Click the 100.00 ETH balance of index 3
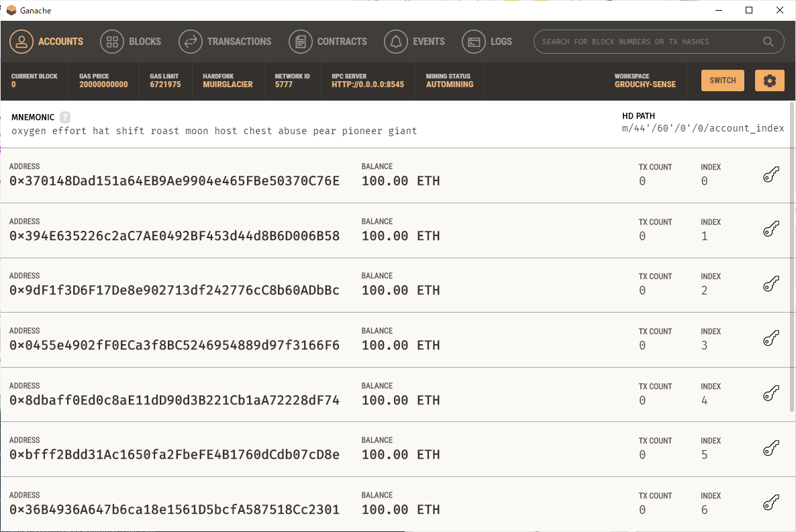796x532 pixels. 401,345
